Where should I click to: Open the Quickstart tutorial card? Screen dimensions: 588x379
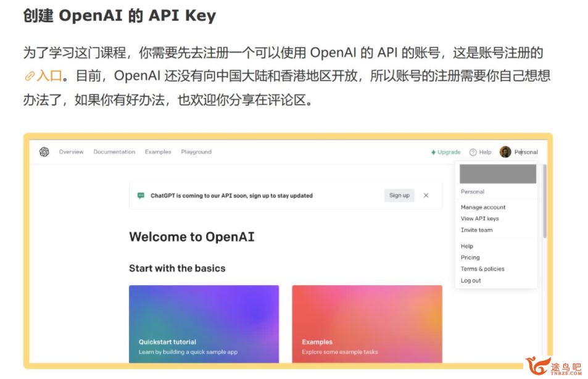tap(204, 324)
